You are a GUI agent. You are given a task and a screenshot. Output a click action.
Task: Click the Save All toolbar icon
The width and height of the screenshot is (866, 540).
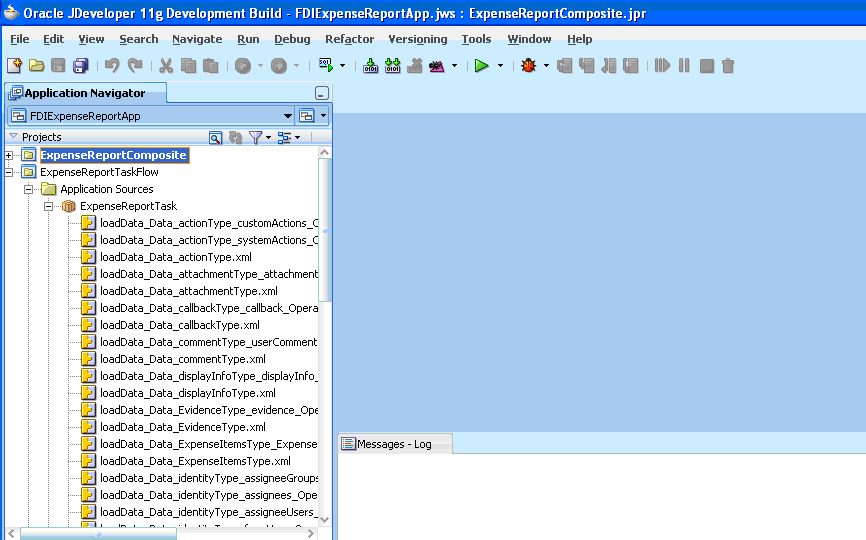coord(81,66)
